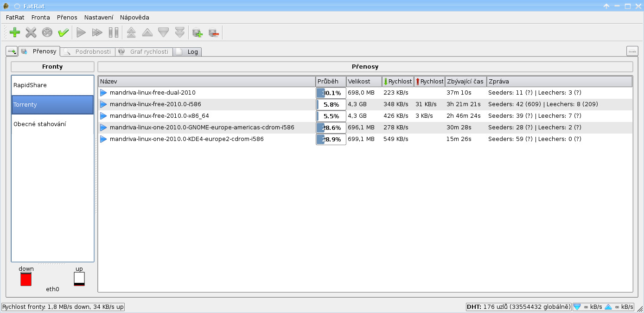Image resolution: width=644 pixels, height=313 pixels.
Task: Select the RapidShare queue
Action: 52,85
